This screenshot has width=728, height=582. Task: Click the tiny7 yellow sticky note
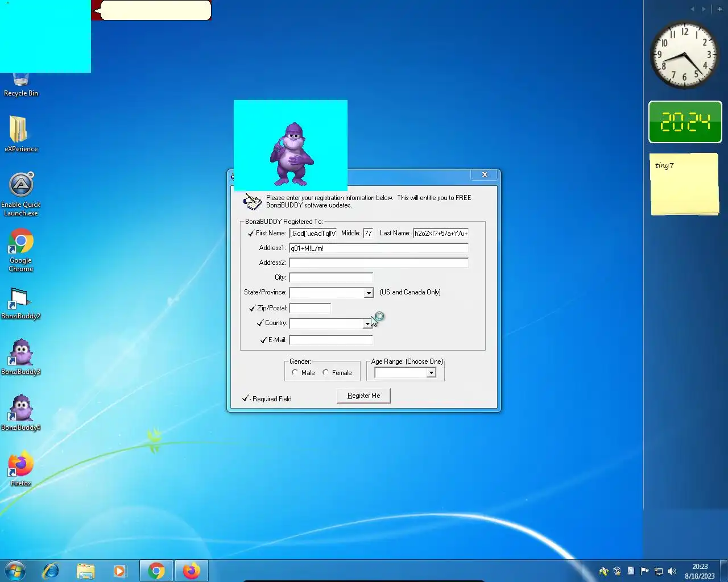685,184
